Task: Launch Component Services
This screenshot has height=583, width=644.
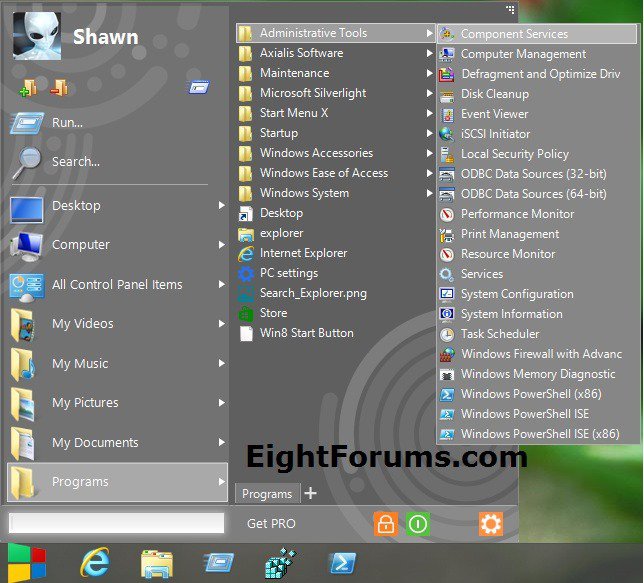Action: [x=537, y=34]
